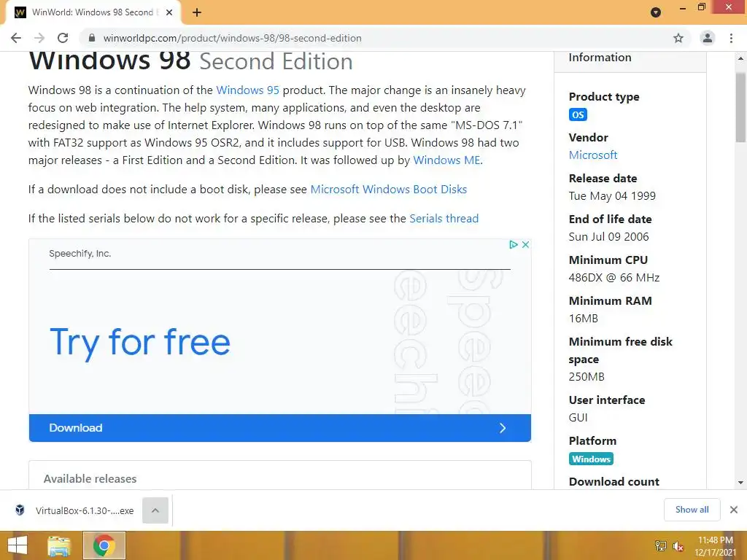Click the vertical scrollbar thumb
The image size is (747, 560).
[x=740, y=107]
